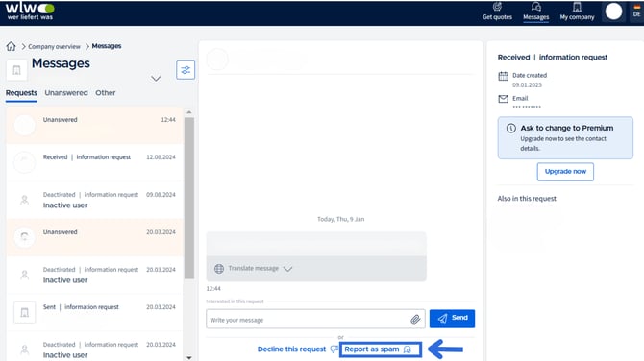Open Sent information request from 20.03.2024
Screen dimensions: 644x361
coord(94,313)
